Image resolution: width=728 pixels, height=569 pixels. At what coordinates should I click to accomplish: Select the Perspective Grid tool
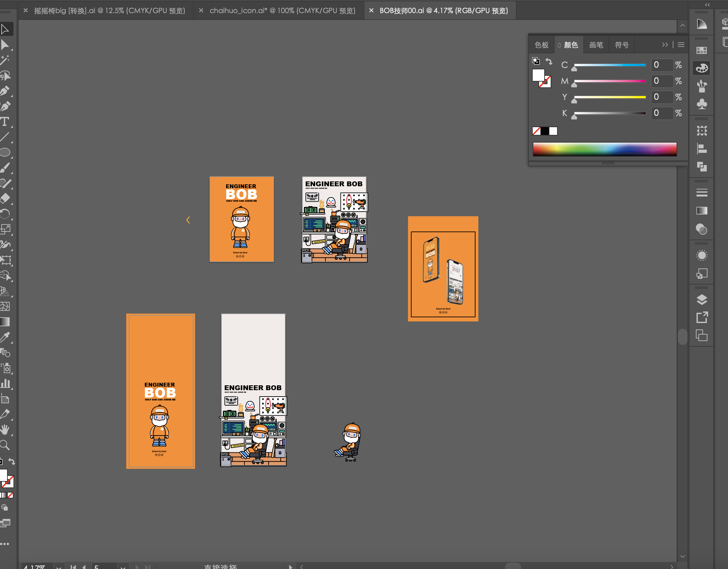(x=5, y=291)
